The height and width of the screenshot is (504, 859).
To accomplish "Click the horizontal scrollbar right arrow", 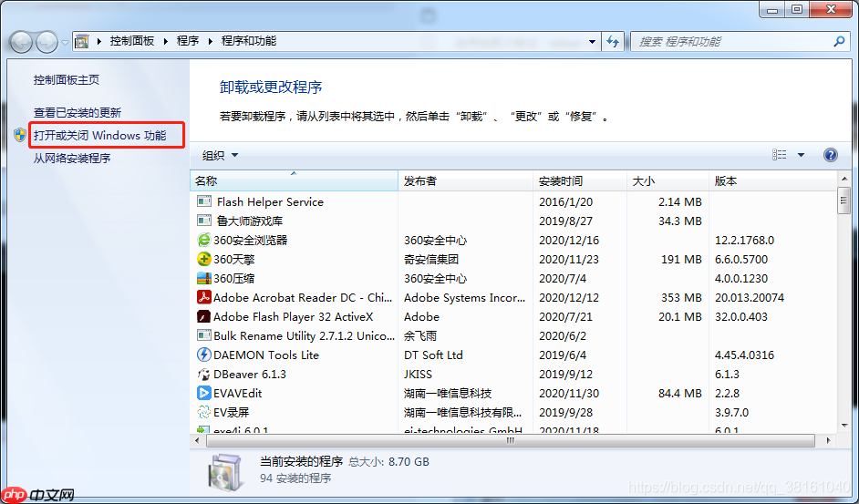I will click(828, 440).
